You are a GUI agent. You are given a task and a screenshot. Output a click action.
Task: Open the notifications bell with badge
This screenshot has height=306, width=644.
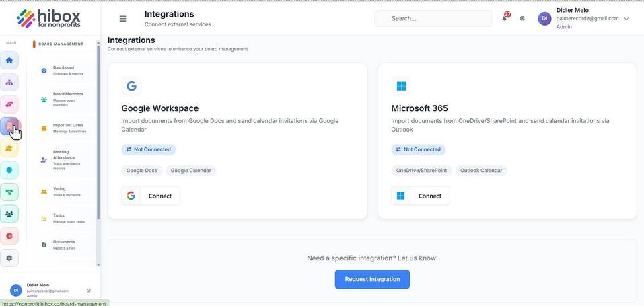click(505, 17)
